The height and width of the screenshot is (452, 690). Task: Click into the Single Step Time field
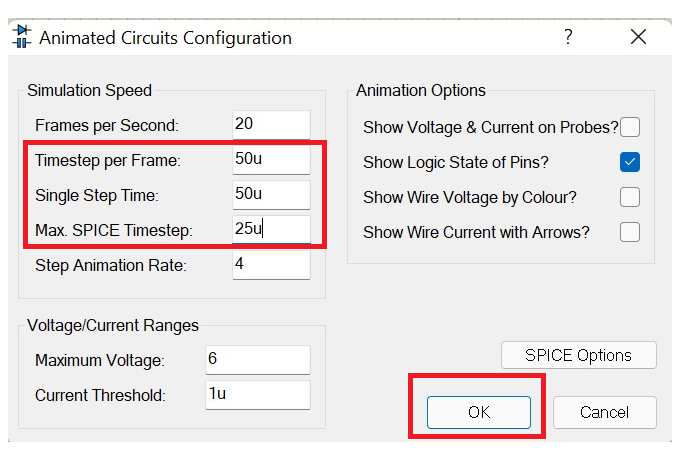(x=271, y=195)
